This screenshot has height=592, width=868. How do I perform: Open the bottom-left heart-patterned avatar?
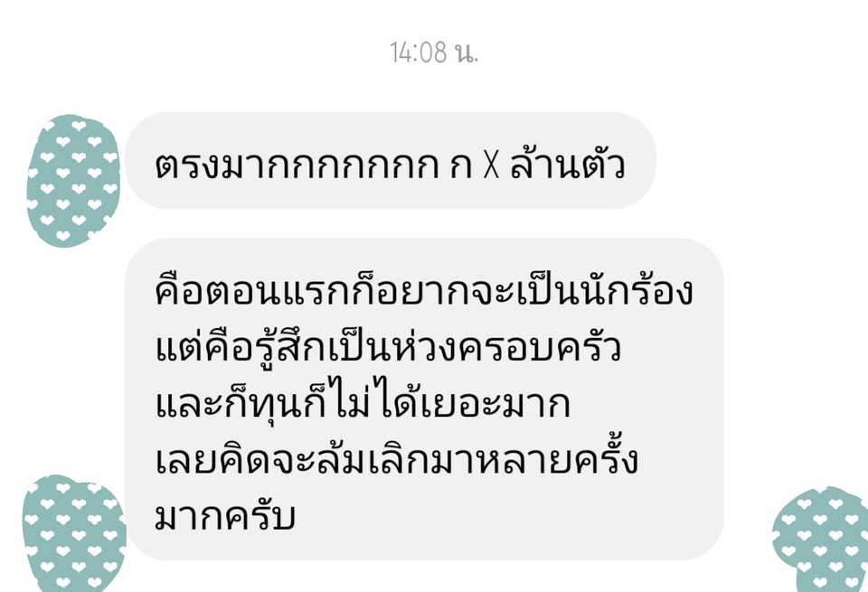pos(74,533)
